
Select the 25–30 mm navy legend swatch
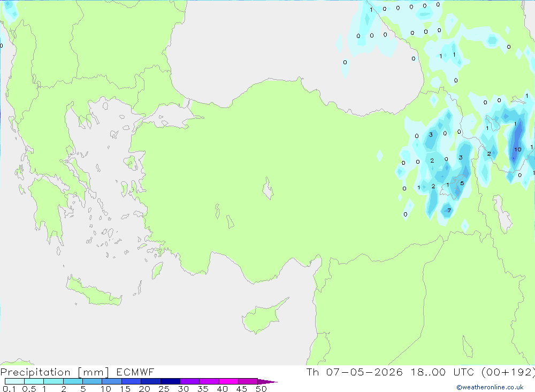tap(170, 381)
